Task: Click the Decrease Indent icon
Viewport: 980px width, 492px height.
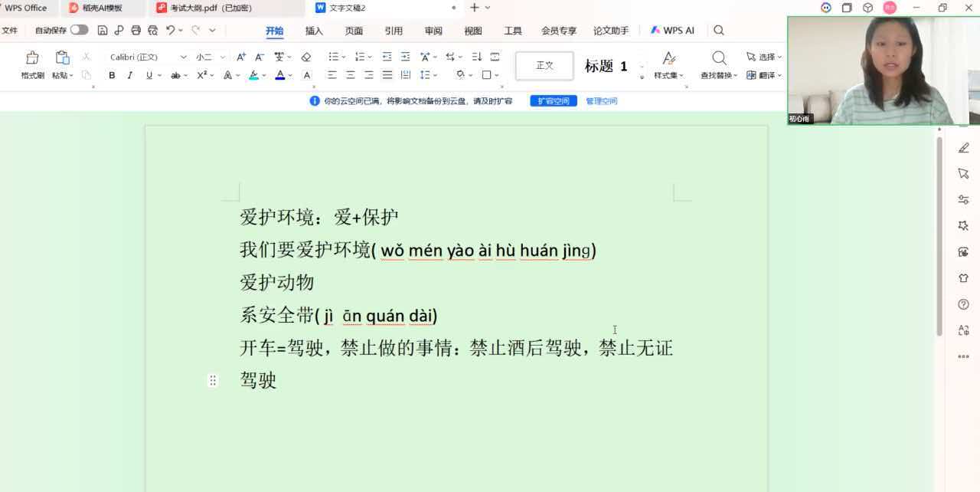Action: [x=387, y=57]
